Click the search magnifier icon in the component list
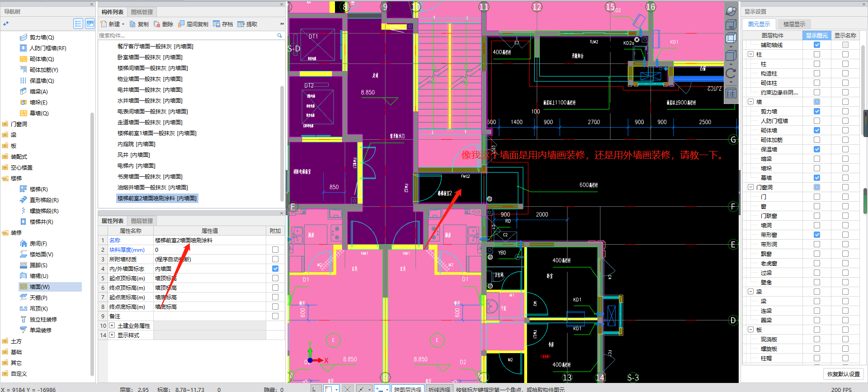868x392 pixels. pos(279,35)
